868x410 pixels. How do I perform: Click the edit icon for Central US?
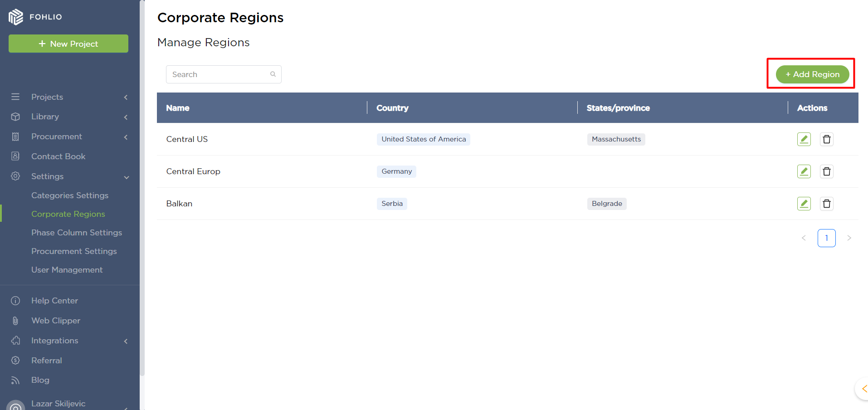(804, 139)
